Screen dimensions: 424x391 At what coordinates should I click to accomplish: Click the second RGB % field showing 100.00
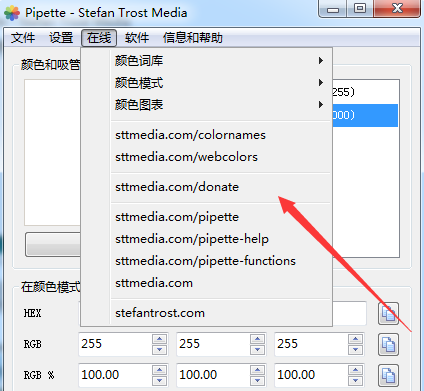(214, 375)
